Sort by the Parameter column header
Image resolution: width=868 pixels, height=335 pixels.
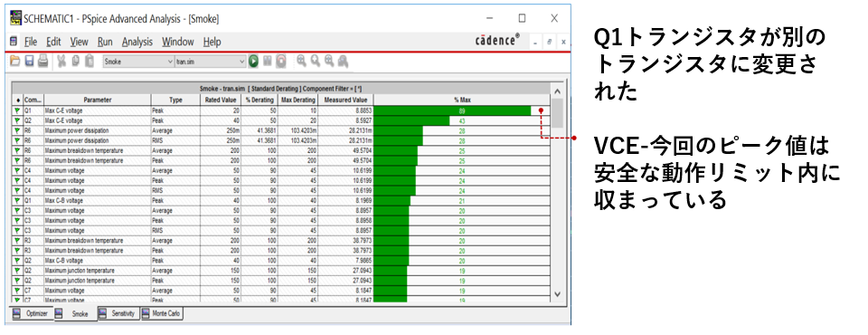point(98,100)
